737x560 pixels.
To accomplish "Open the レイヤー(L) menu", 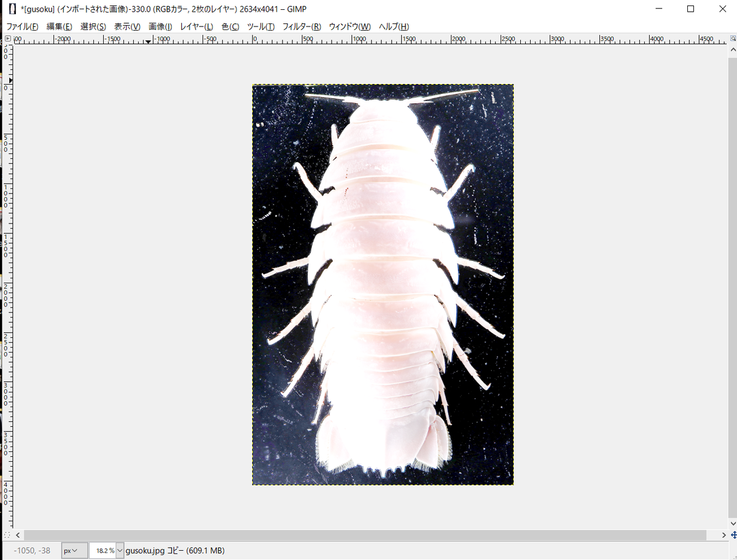I will [197, 27].
